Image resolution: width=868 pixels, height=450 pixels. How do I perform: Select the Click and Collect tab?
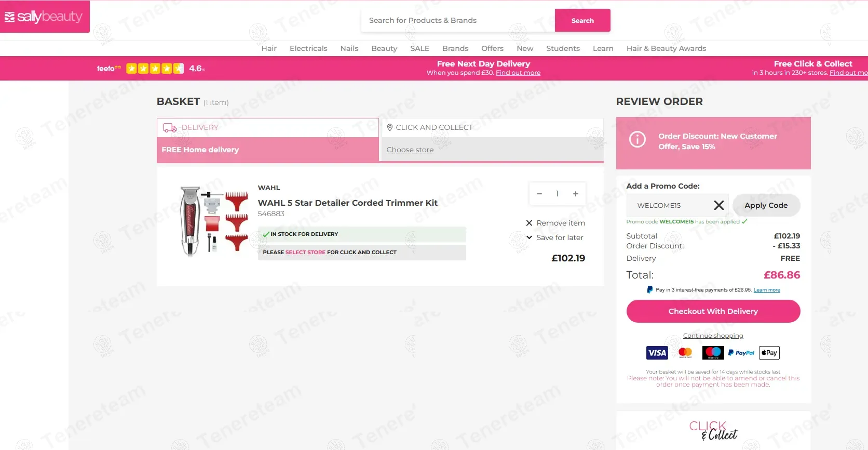tap(492, 128)
